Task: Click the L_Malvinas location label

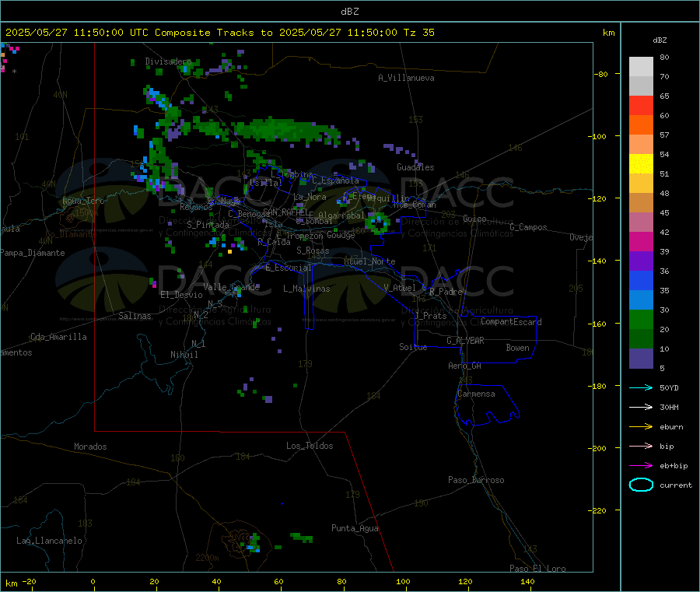Action: [306, 289]
